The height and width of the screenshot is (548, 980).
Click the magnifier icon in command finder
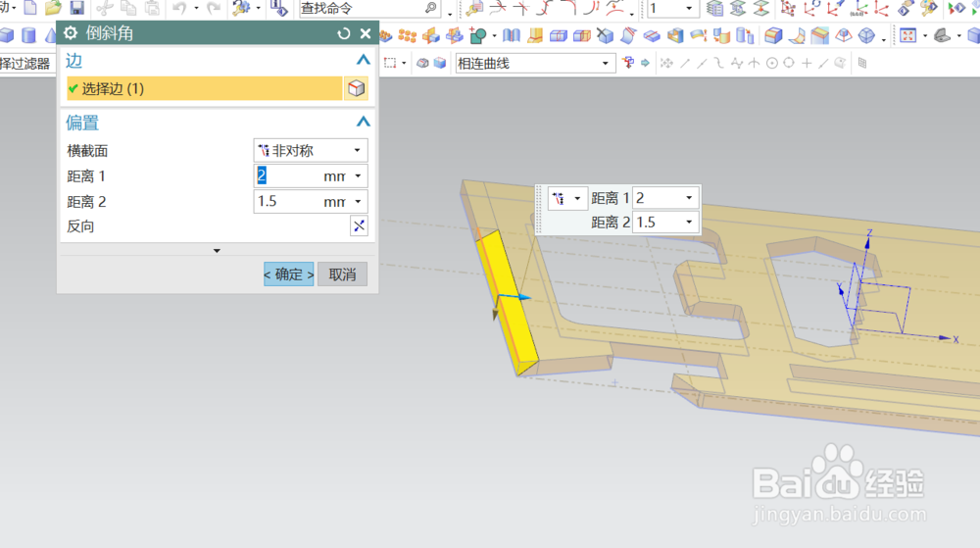tap(430, 8)
